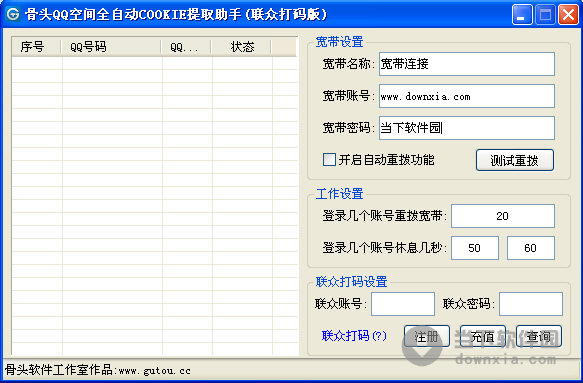
Task: Click the 宽带设置 group label
Action: 339,42
